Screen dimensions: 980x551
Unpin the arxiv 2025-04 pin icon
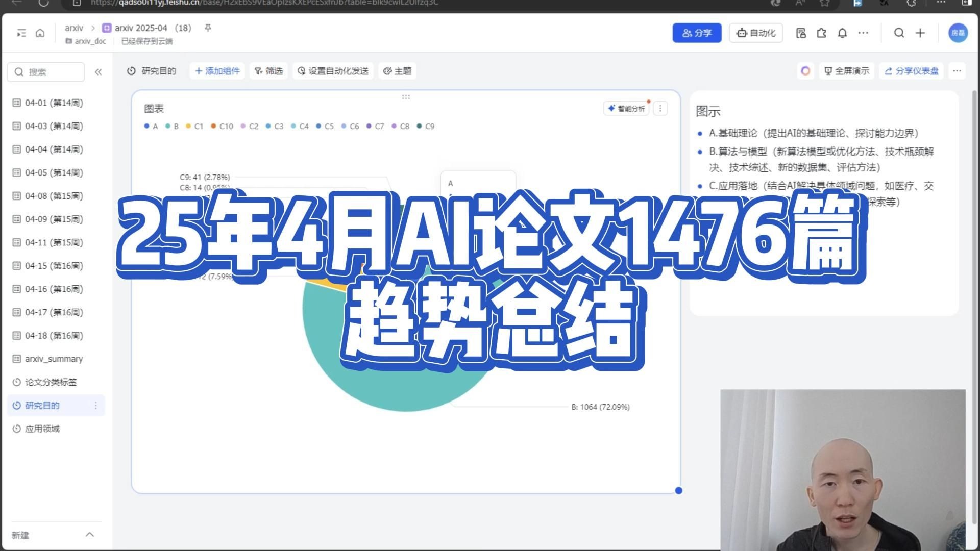click(x=207, y=28)
